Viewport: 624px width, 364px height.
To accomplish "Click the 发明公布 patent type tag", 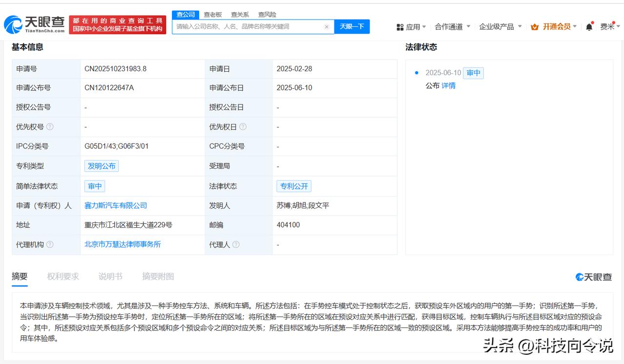I will 102,166.
